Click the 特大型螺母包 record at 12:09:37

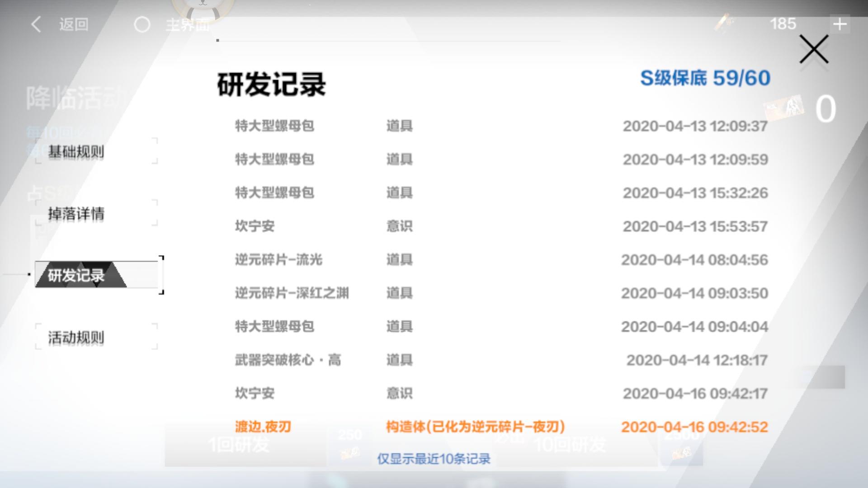(501, 126)
